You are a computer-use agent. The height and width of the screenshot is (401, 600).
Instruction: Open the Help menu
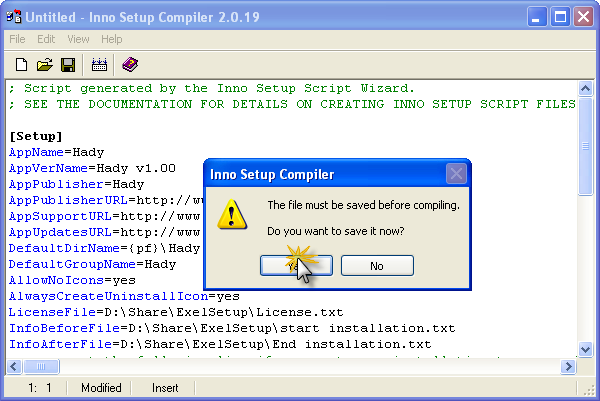click(112, 39)
